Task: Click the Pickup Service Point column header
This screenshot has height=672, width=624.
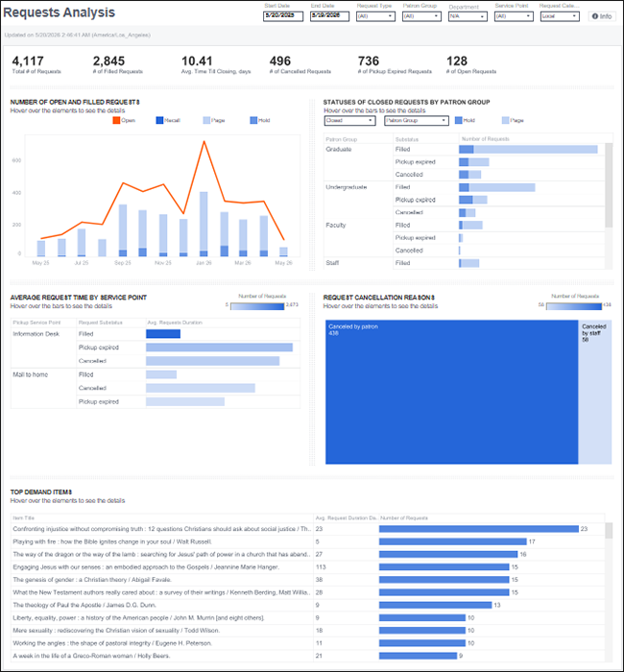Action: tap(36, 323)
